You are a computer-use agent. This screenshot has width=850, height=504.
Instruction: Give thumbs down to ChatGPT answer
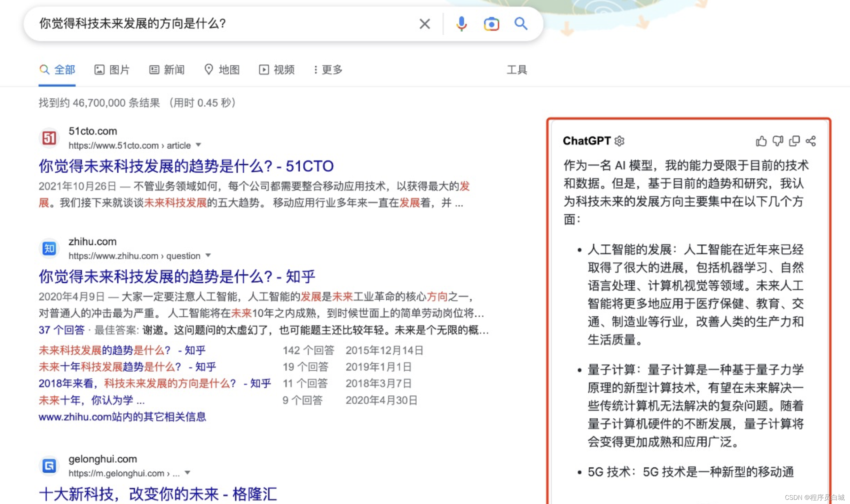pyautogui.click(x=778, y=141)
